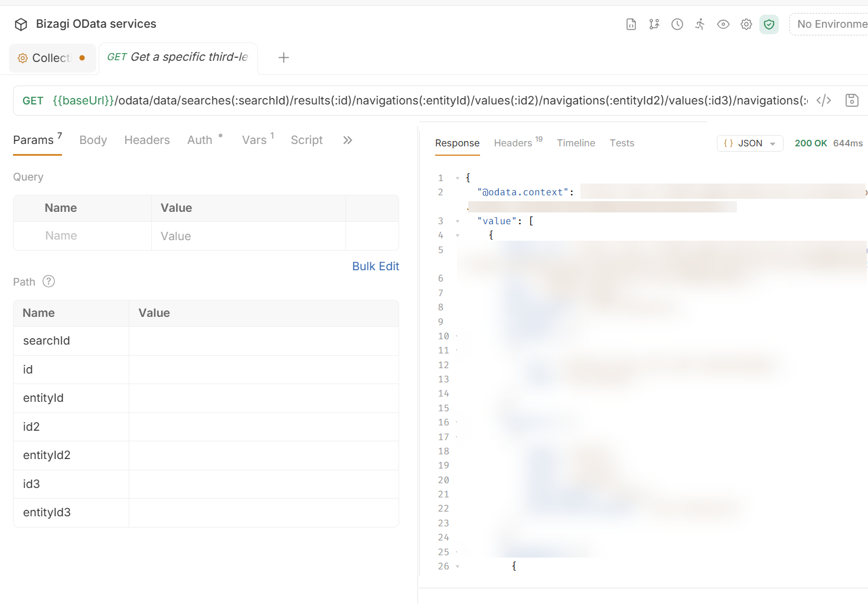868x616 pixels.
Task: Click the value cell for searchId
Action: coord(264,341)
